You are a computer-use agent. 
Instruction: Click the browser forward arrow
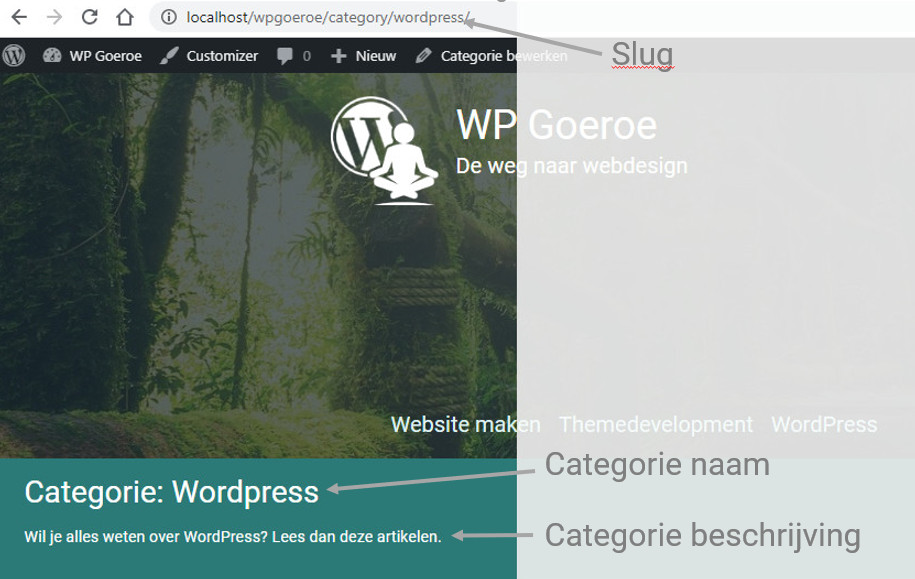54,17
